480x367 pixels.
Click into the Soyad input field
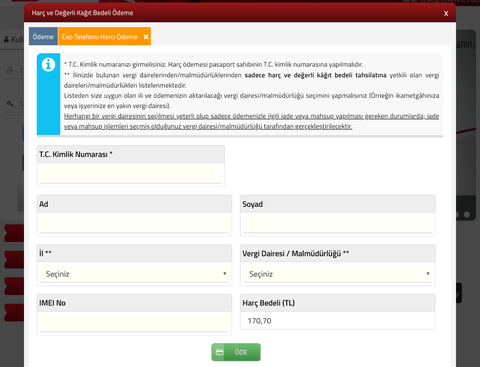pos(337,223)
